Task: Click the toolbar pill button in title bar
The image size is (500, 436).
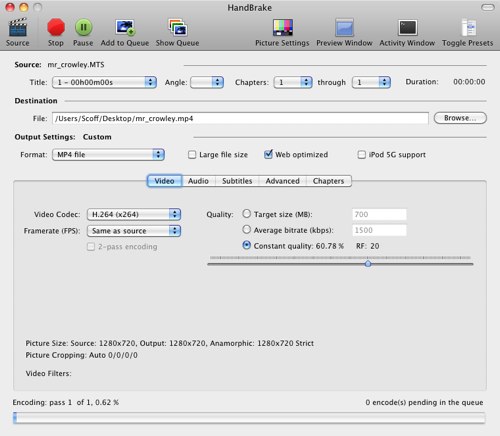Action: [488, 7]
